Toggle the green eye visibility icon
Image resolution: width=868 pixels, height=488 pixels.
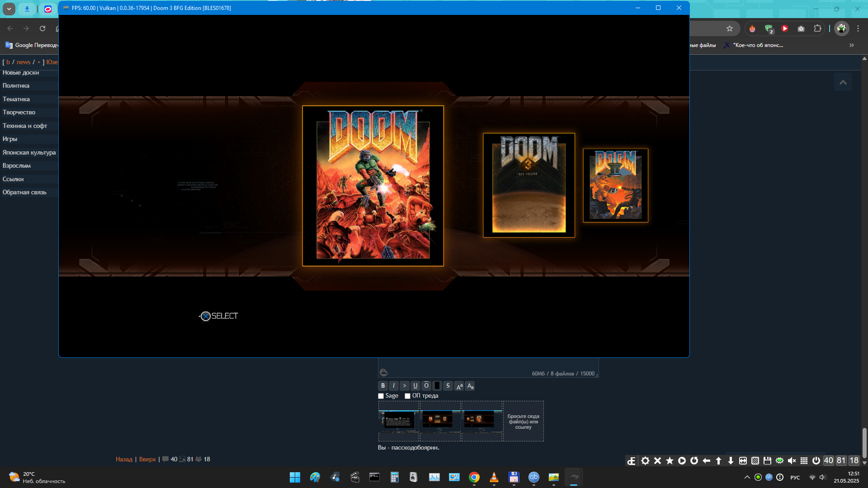tap(779, 460)
